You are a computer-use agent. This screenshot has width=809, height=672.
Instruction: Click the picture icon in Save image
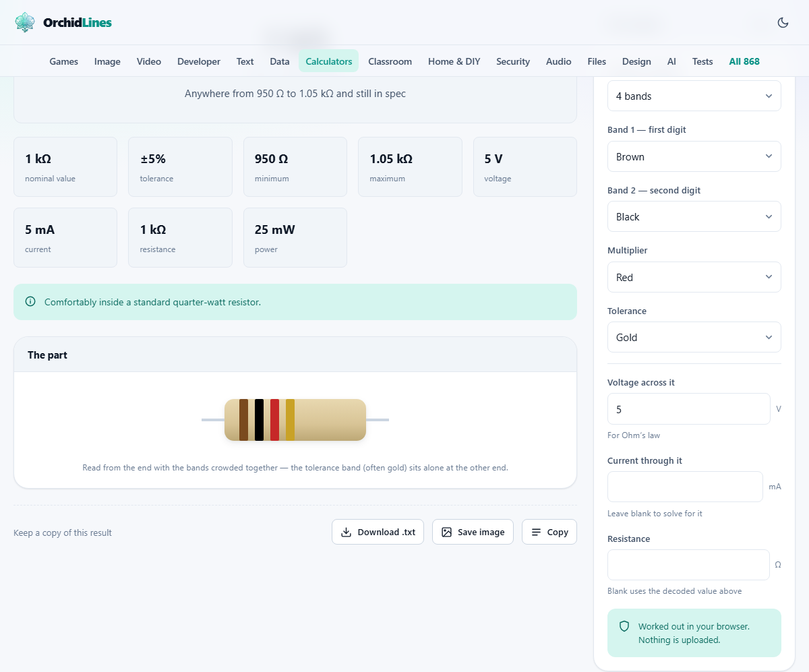tap(446, 532)
